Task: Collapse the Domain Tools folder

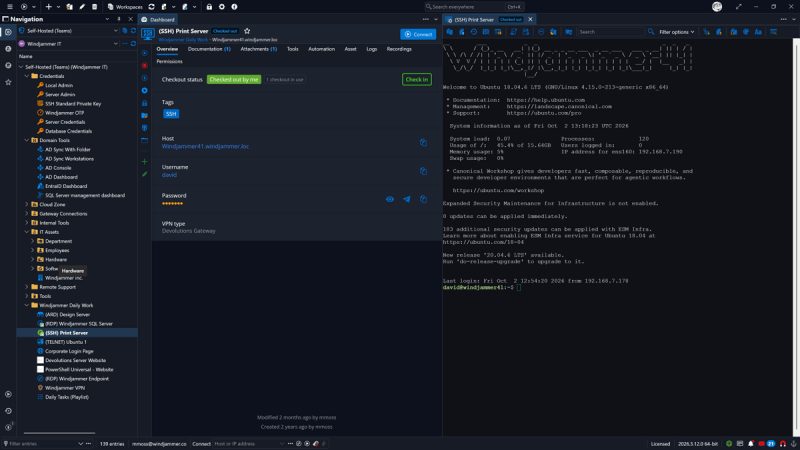Action: (x=27, y=140)
